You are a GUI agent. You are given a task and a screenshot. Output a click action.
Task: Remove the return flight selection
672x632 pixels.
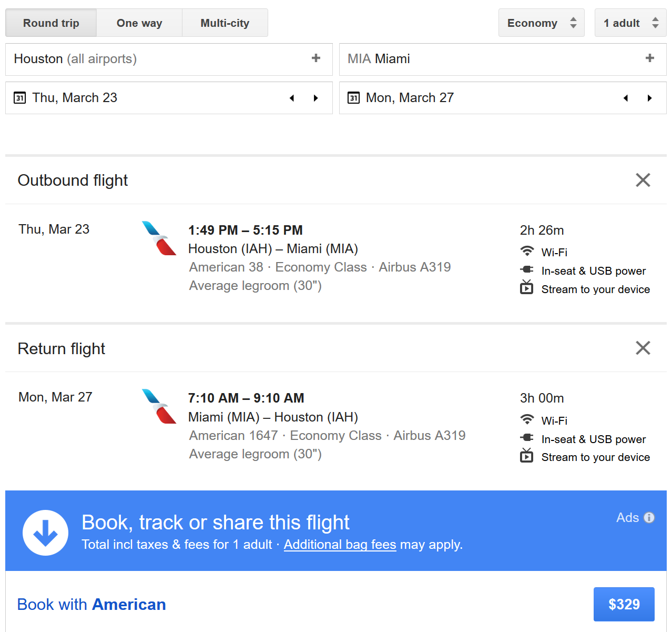click(x=643, y=348)
